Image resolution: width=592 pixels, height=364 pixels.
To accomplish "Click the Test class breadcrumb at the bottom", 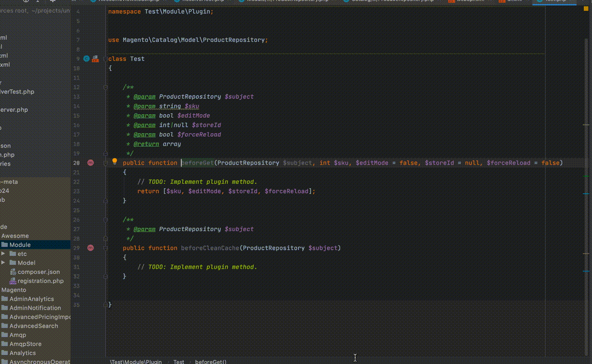I will coord(179,362).
